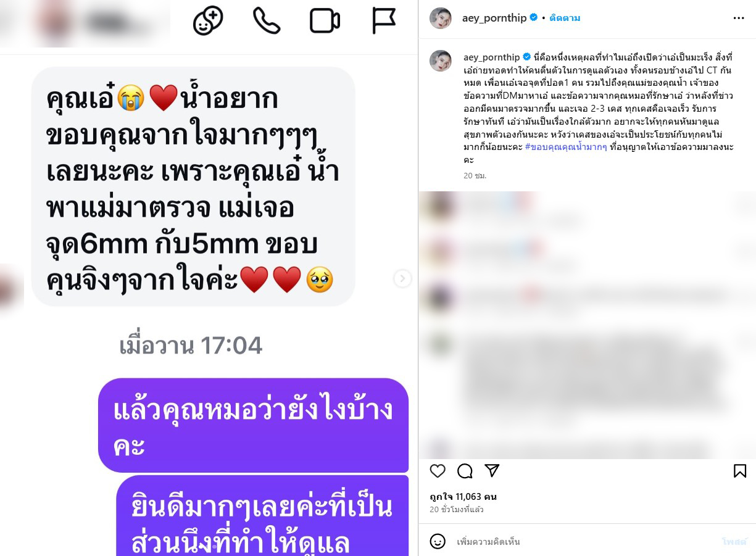Image resolution: width=756 pixels, height=556 pixels.
Task: Open emoji picker in comment box
Action: coord(438,541)
